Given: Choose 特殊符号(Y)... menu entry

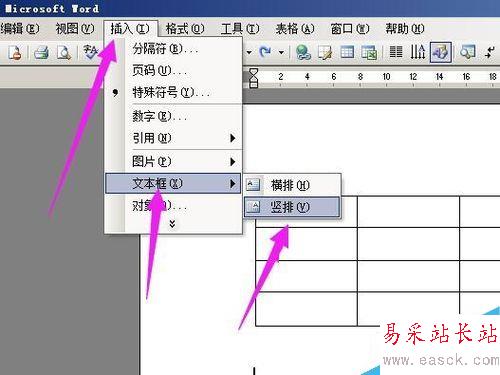Looking at the screenshot, I should pyautogui.click(x=173, y=92).
